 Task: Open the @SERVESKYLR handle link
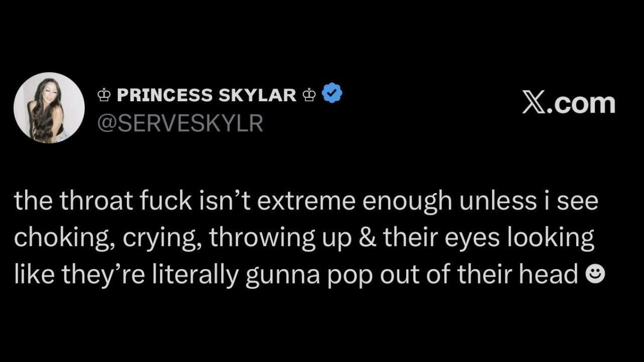(180, 124)
